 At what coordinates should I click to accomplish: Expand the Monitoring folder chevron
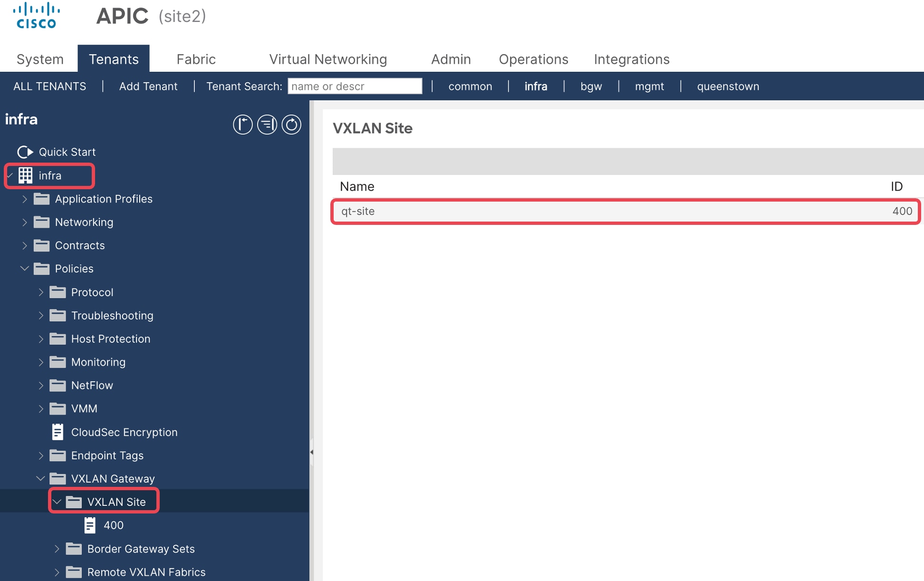(x=41, y=362)
